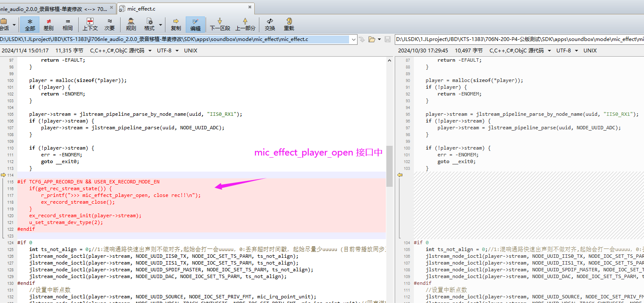This screenshot has height=303, width=644.
Task: Click the 格式 (Format) toolbar icon
Action: click(149, 25)
